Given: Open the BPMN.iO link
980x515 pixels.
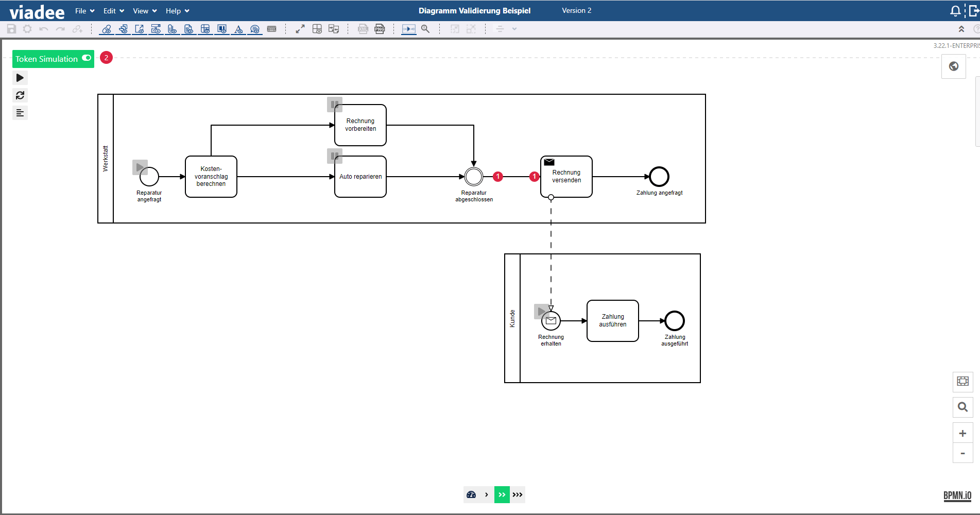Looking at the screenshot, I should [957, 495].
